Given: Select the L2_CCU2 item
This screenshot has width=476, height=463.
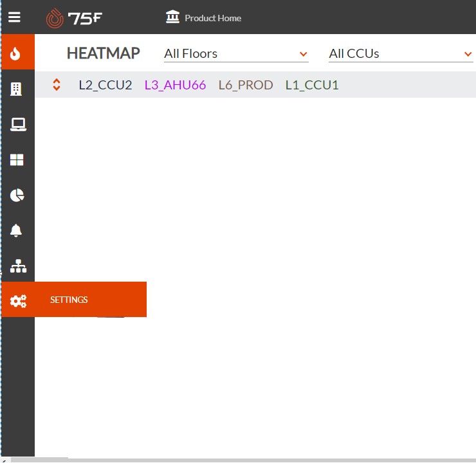Looking at the screenshot, I should click(105, 85).
